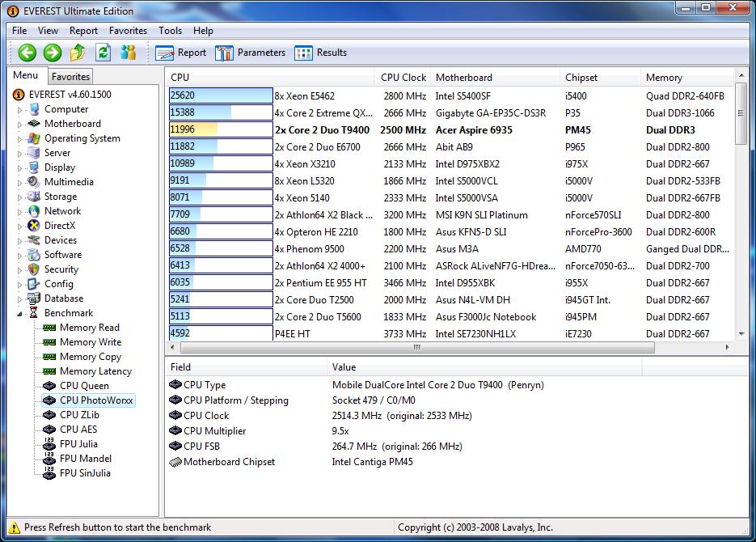The image size is (756, 542).
Task: Select the Software tree icon
Action: coord(34,255)
